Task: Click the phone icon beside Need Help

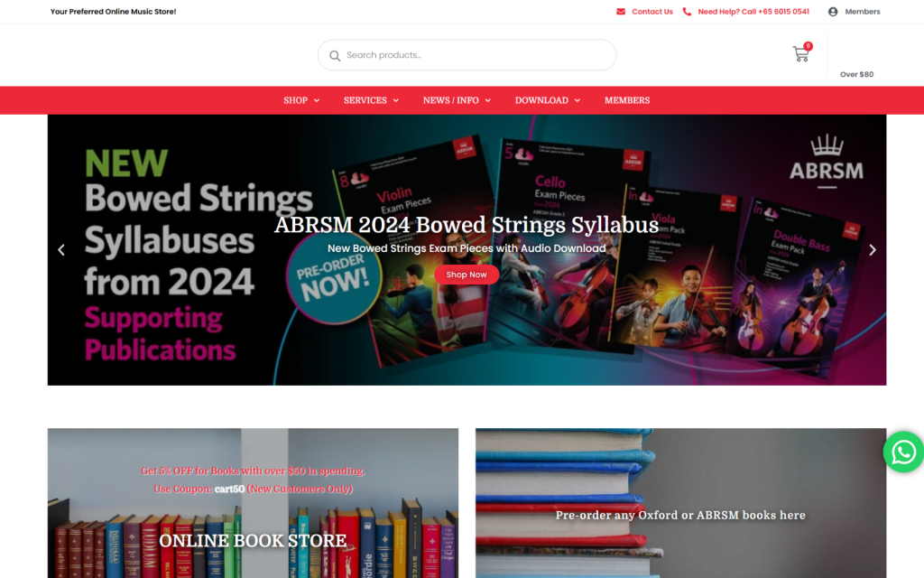Action: click(687, 12)
